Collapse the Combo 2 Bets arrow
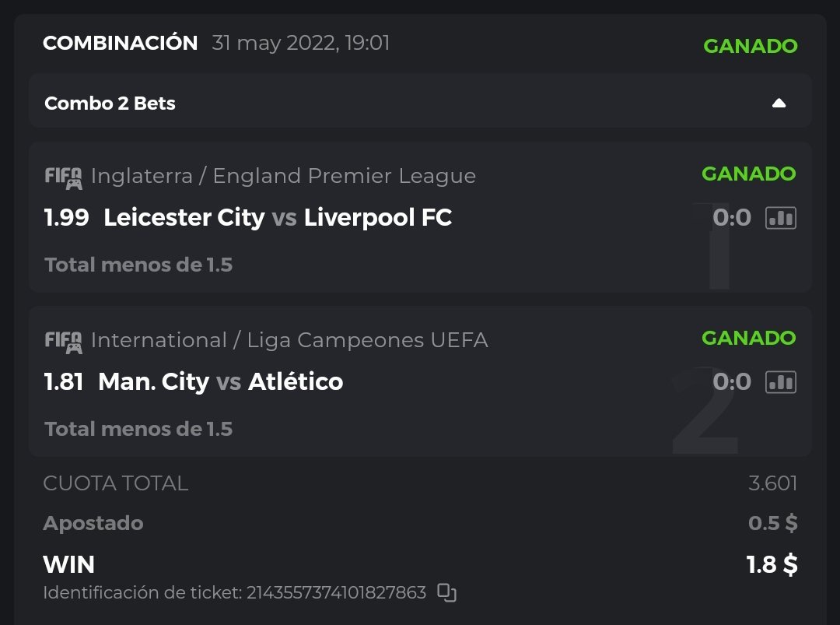This screenshot has height=625, width=840. (779, 104)
